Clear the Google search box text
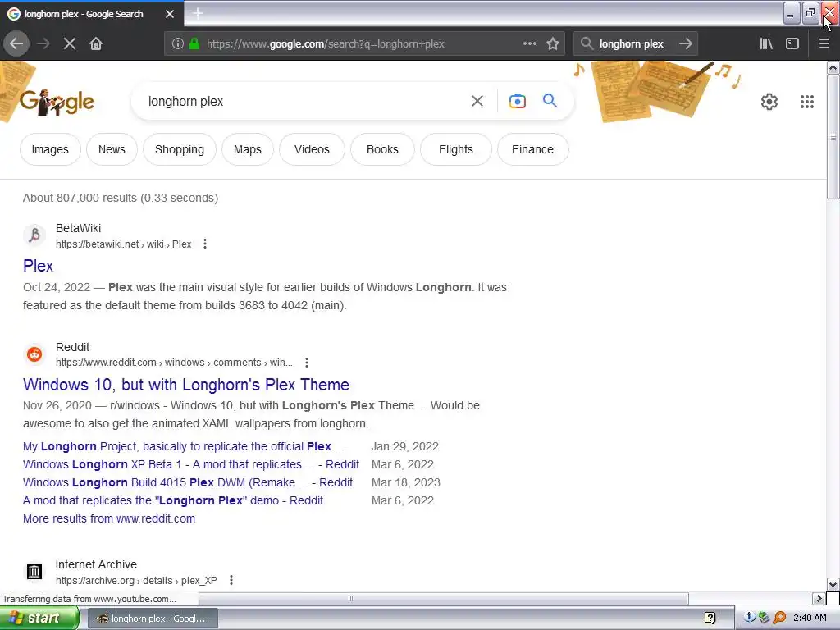The height and width of the screenshot is (630, 840). (477, 101)
